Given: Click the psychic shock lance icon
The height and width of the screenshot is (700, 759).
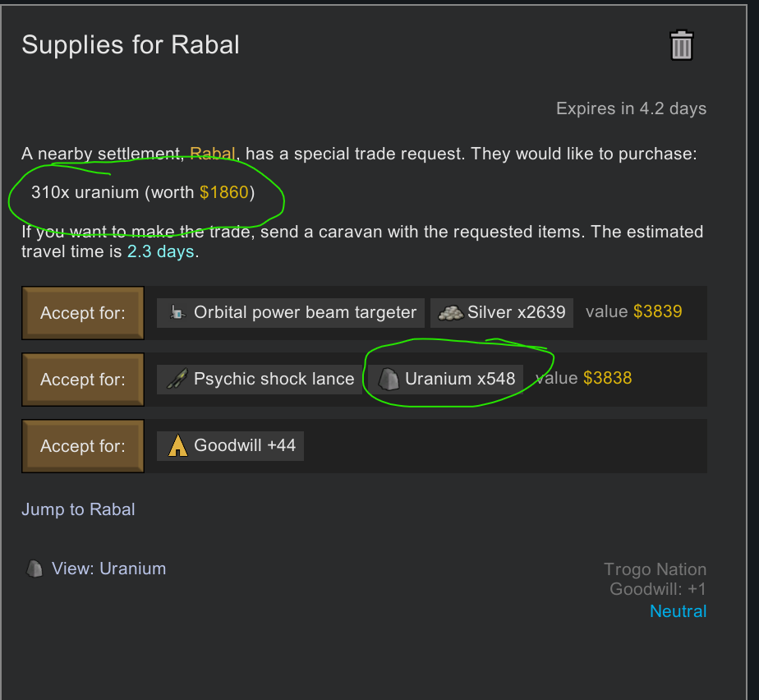Looking at the screenshot, I should pos(177,379).
